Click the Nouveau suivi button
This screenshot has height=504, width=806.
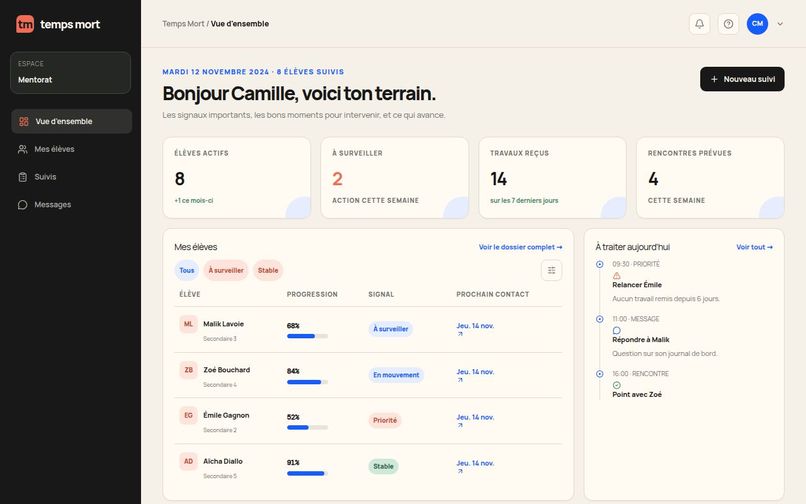pyautogui.click(x=742, y=79)
